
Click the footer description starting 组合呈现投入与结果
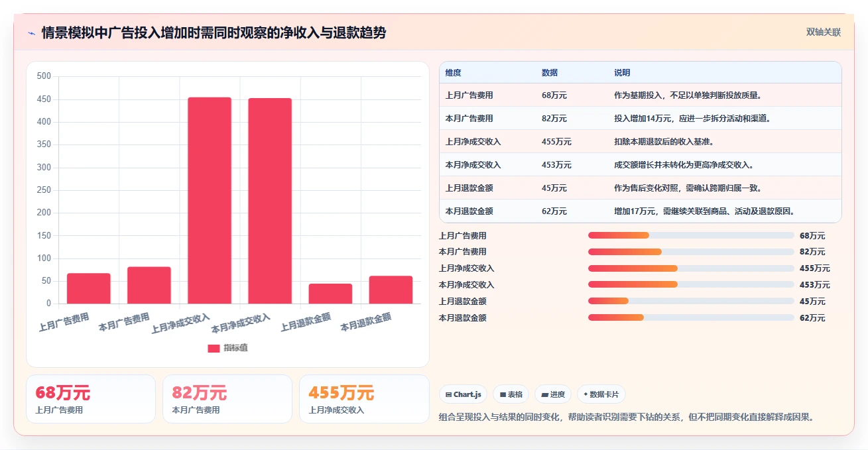(x=626, y=418)
